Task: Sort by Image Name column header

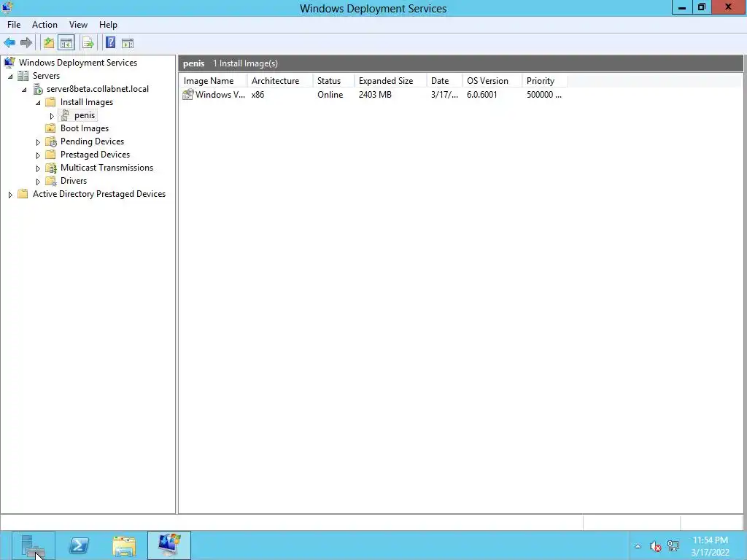Action: click(214, 80)
